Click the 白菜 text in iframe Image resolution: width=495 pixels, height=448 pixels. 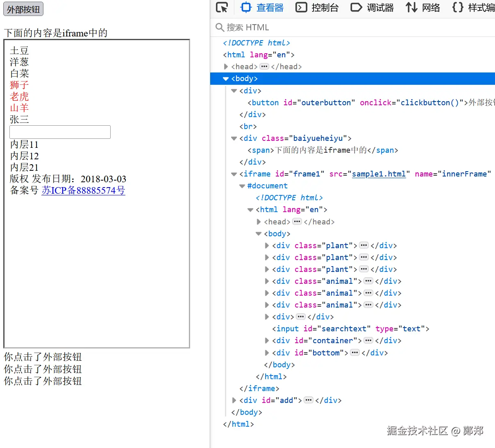click(19, 73)
